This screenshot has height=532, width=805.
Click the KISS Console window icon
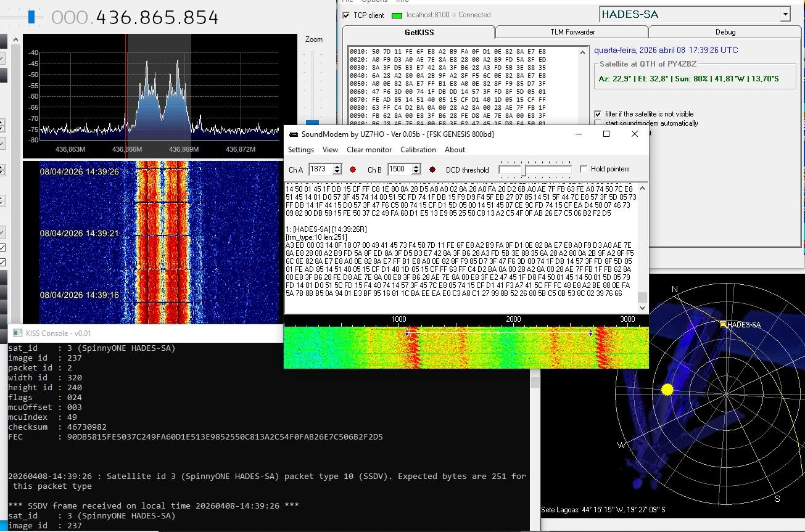tap(17, 334)
